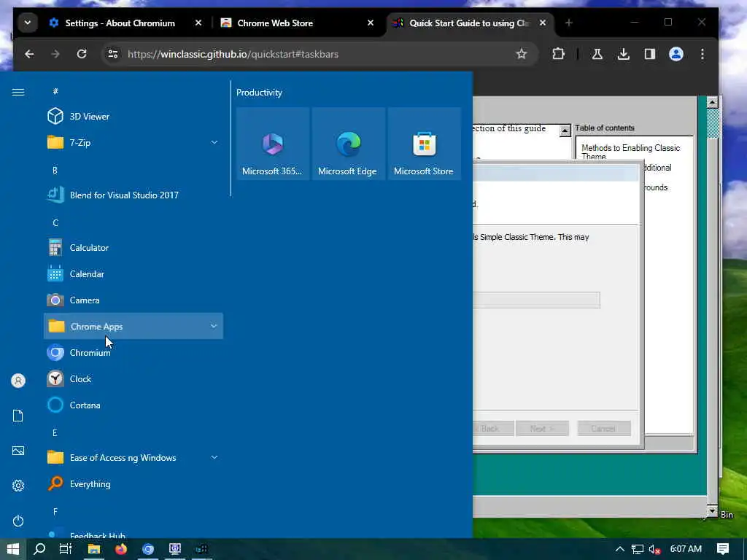Launch Chromium from the Start menu

133,352
